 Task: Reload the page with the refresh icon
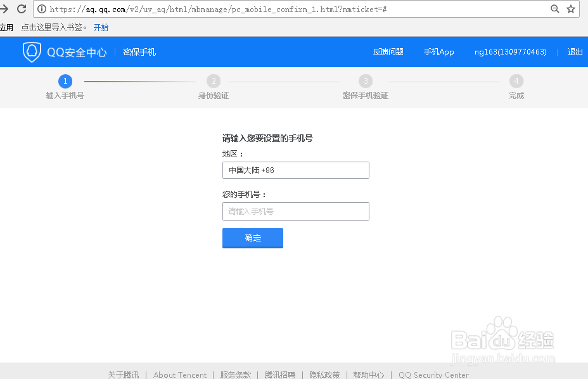pyautogui.click(x=22, y=9)
